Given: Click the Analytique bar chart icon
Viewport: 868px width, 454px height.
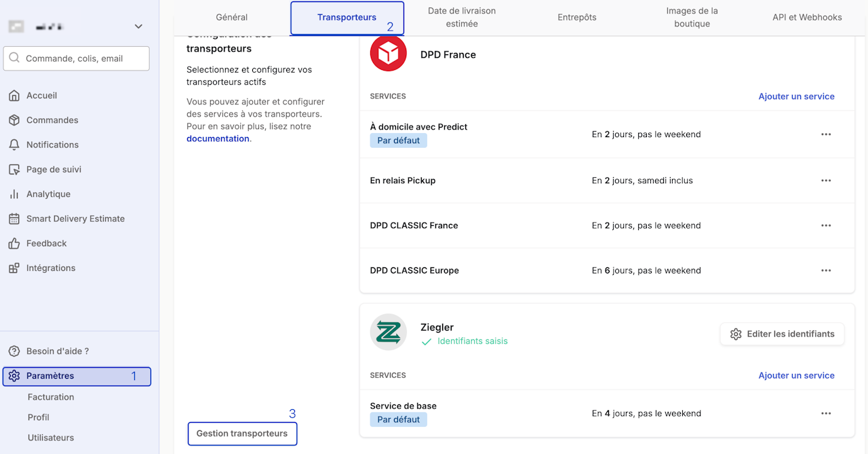Looking at the screenshot, I should click(x=14, y=194).
